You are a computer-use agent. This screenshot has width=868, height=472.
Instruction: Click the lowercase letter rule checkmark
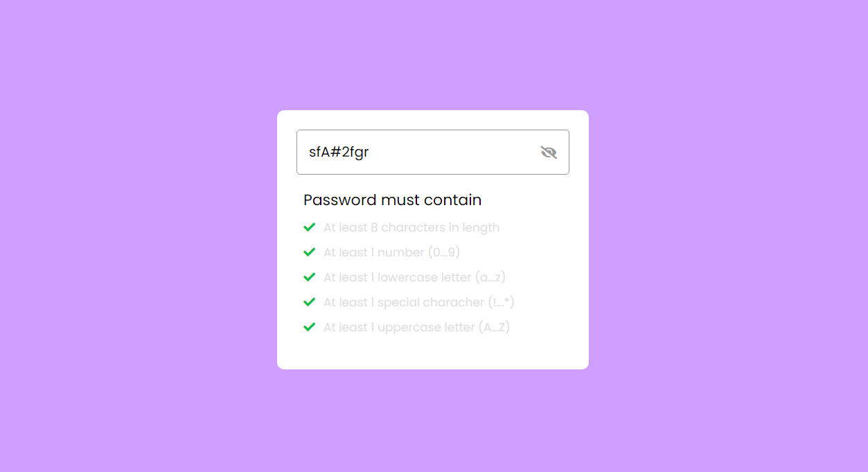[x=310, y=277]
